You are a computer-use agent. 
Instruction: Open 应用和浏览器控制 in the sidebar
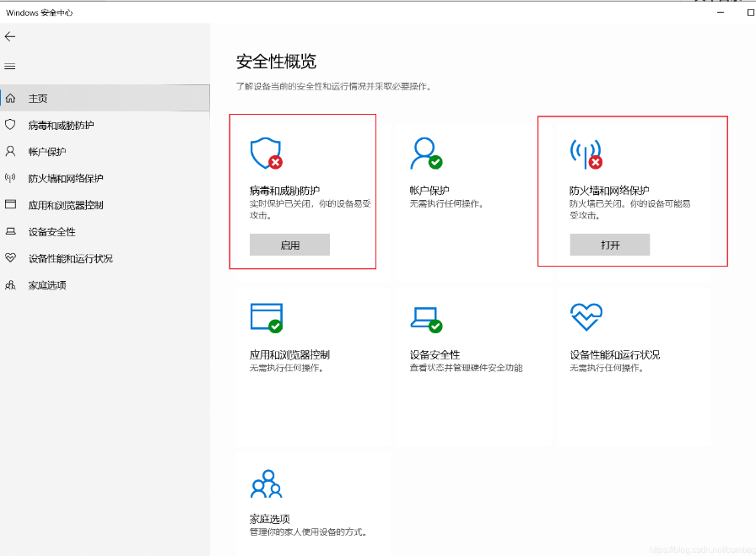coord(66,205)
